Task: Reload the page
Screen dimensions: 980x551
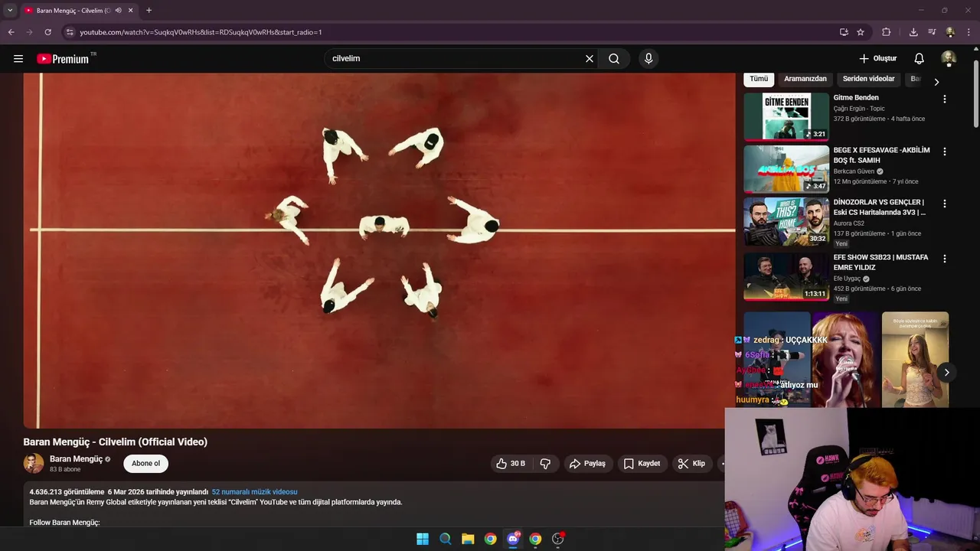Action: (x=47, y=32)
